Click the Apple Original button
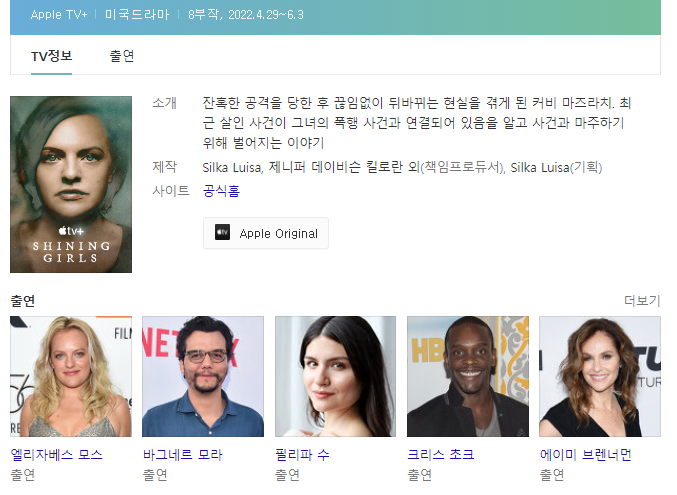 pyautogui.click(x=266, y=233)
